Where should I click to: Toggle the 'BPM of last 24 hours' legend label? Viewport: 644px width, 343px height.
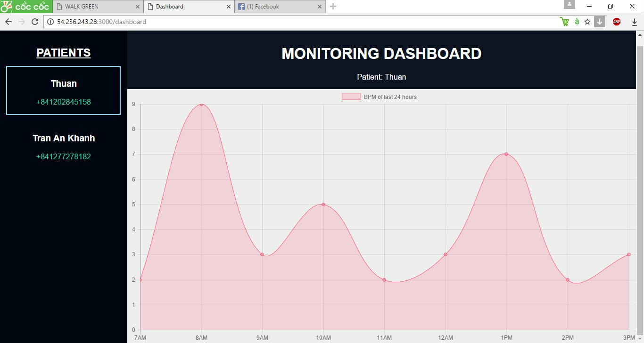click(x=390, y=97)
